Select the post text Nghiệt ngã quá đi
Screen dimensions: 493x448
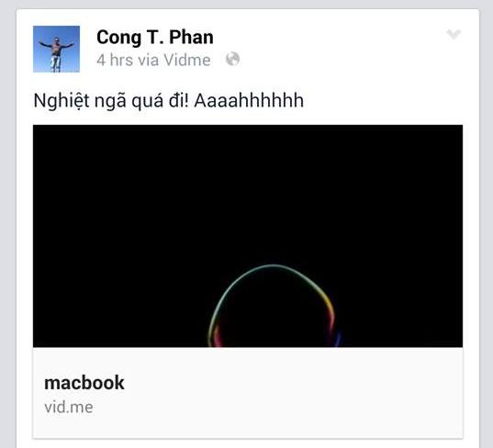(x=111, y=101)
